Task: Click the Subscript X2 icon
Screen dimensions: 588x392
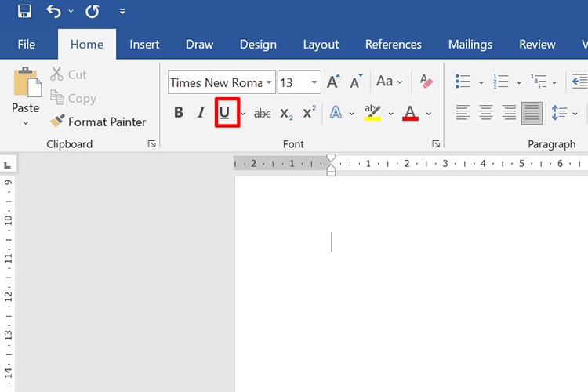Action: pos(286,113)
